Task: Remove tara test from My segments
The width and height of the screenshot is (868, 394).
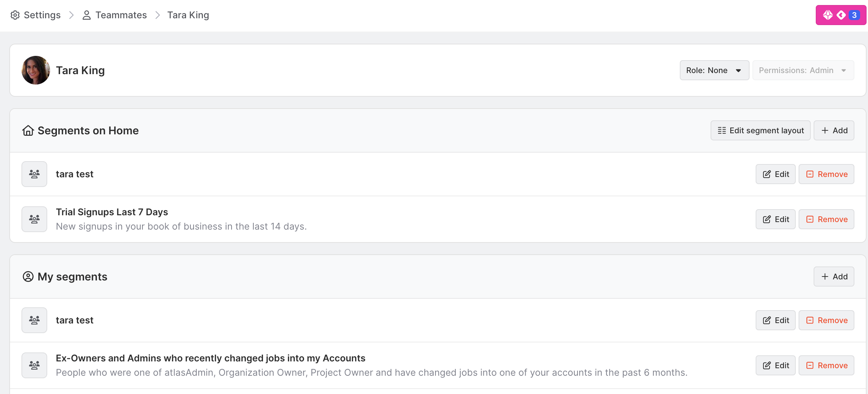Action: point(826,320)
